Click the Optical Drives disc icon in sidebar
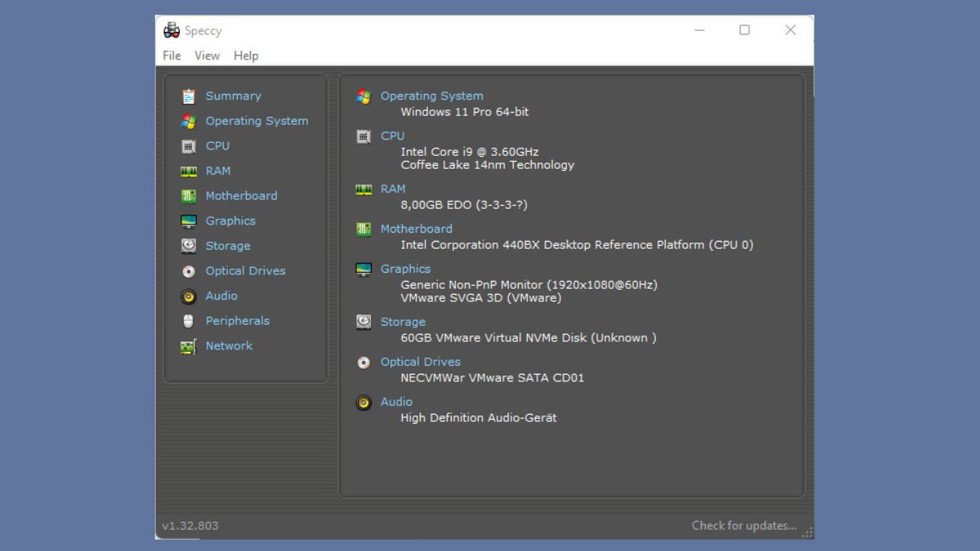This screenshot has width=980, height=551. click(189, 271)
